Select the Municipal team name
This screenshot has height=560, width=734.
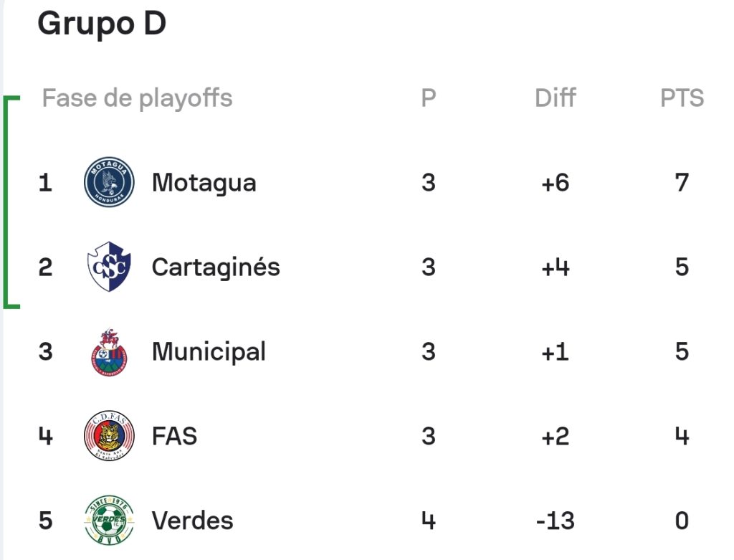pos(209,351)
